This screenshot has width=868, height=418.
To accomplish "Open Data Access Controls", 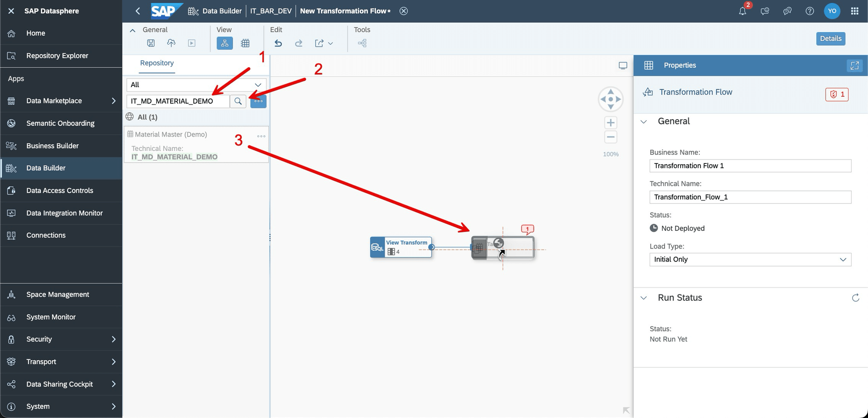I will (61, 190).
